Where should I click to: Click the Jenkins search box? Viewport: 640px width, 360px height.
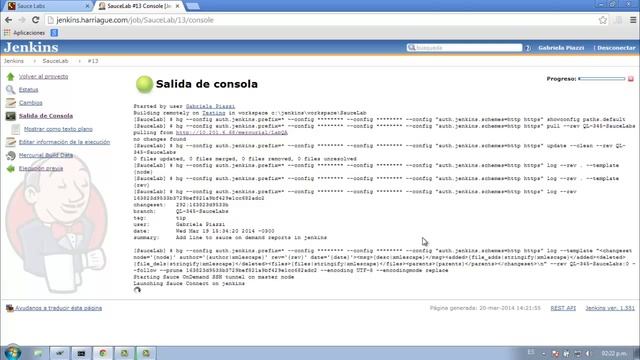click(464, 48)
